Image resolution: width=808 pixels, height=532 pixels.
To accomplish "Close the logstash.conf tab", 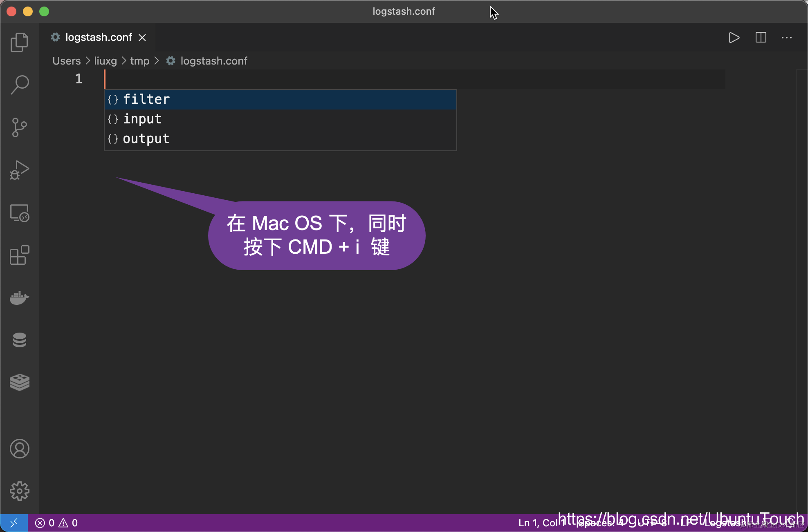I will [142, 38].
